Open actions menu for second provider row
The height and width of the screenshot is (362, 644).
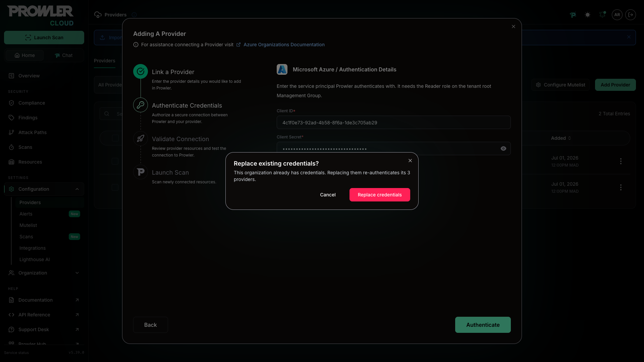click(621, 187)
